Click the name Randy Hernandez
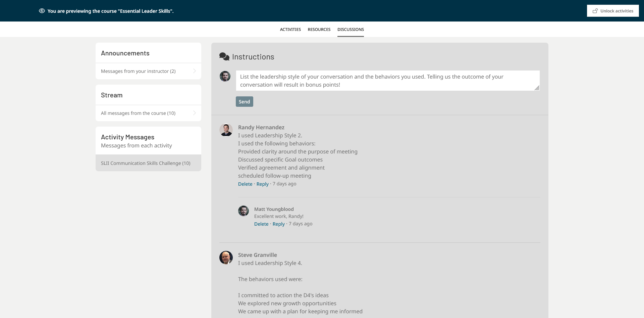 click(x=261, y=127)
